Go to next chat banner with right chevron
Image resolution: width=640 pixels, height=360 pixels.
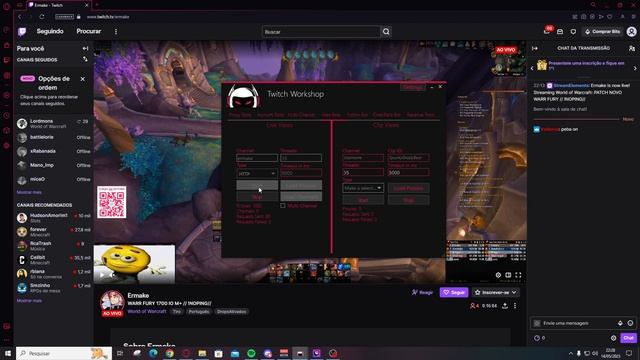tap(635, 68)
